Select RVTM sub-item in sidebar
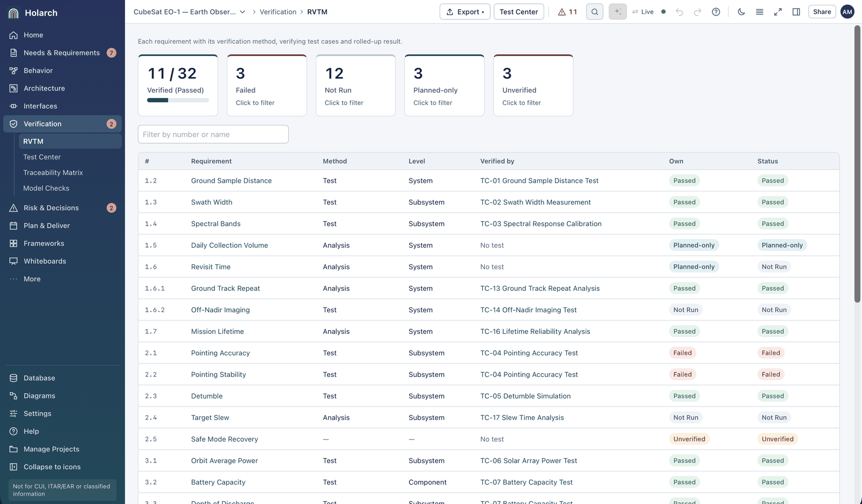The height and width of the screenshot is (504, 862). pos(70,141)
